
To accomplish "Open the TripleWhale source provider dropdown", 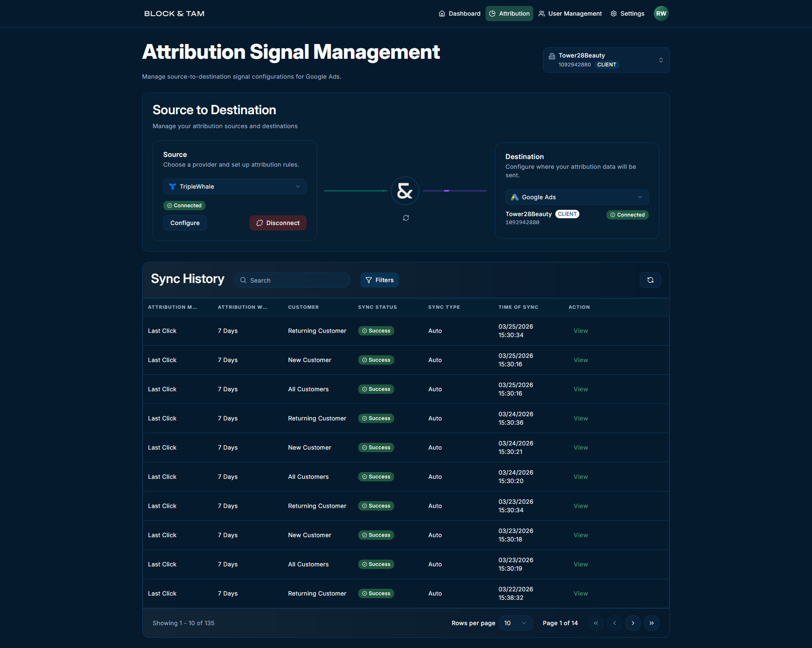I will point(235,186).
